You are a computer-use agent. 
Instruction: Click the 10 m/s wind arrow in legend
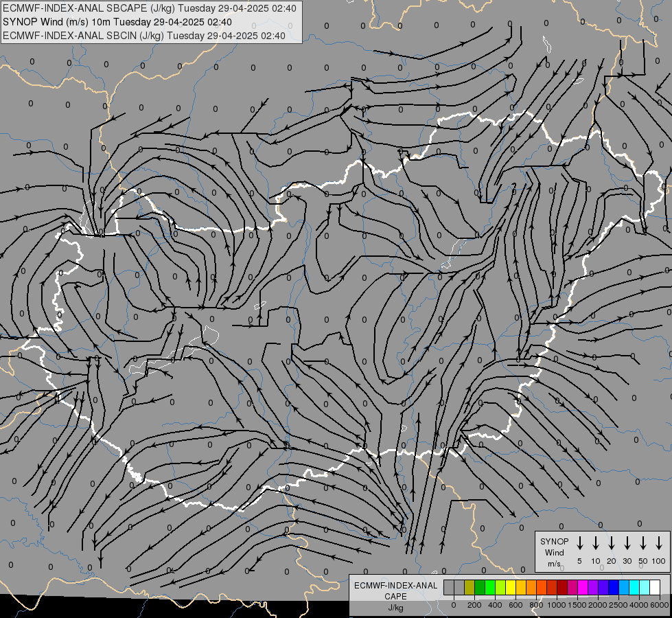coord(596,543)
